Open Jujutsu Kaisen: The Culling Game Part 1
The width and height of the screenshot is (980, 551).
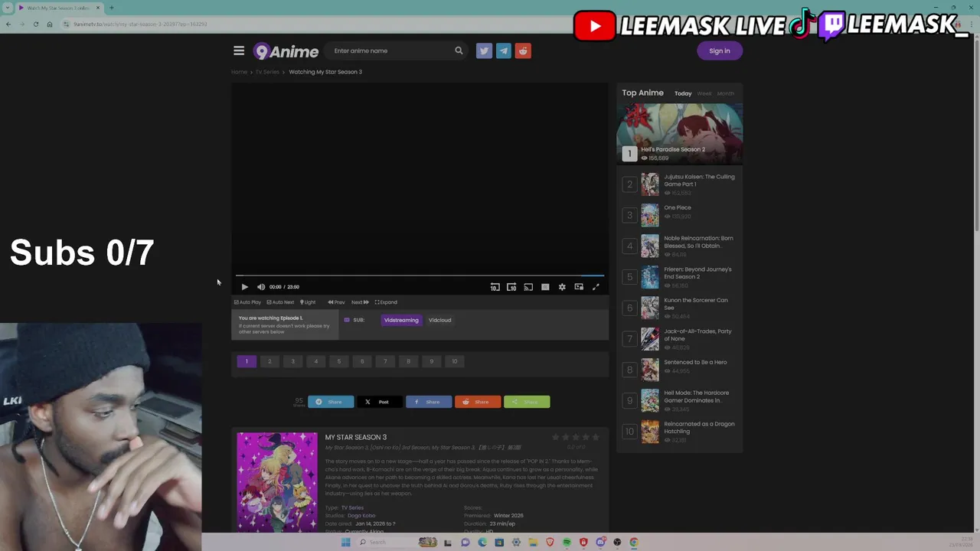point(699,181)
